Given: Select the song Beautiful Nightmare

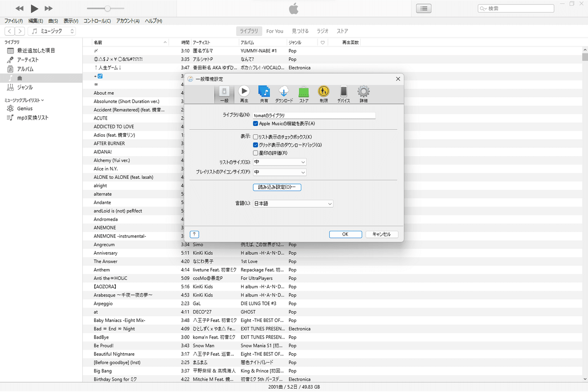Looking at the screenshot, I should click(114, 354).
